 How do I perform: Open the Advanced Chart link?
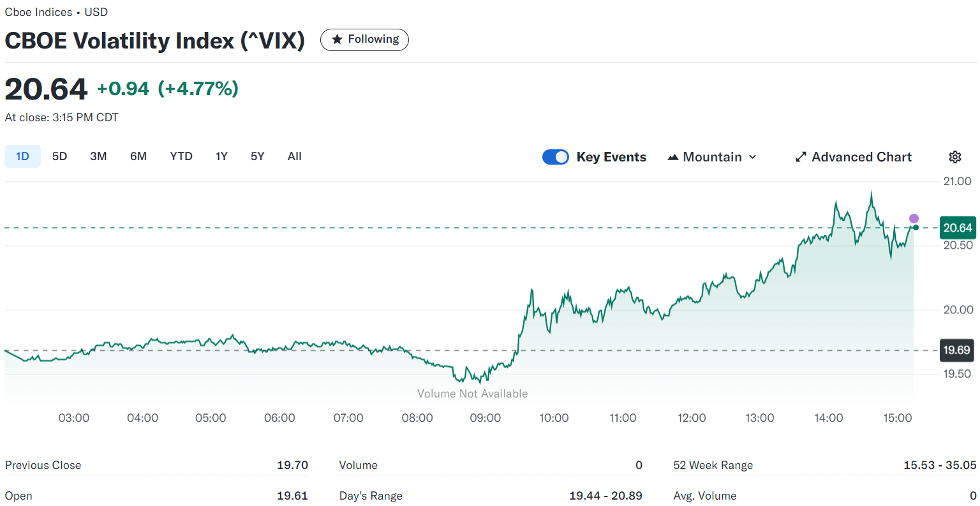[x=854, y=157]
